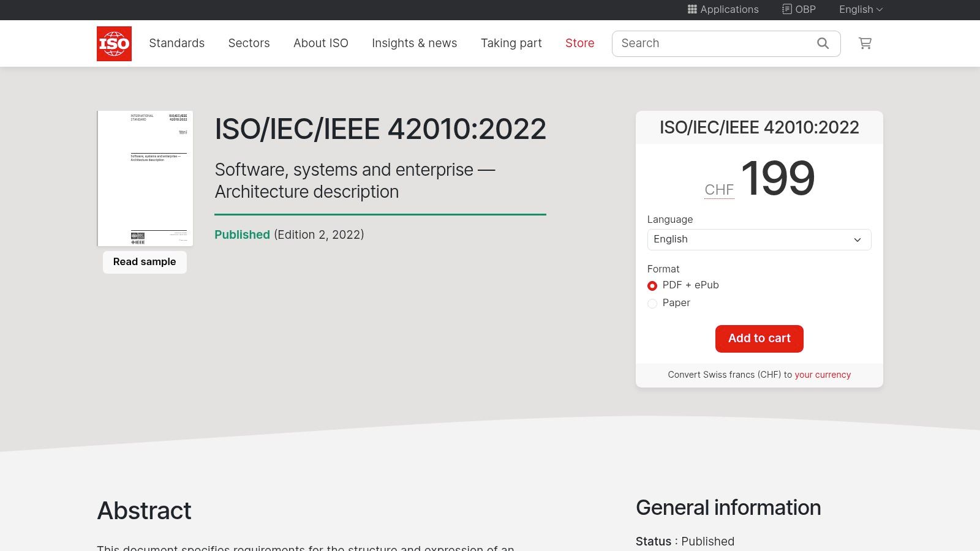Click the OBP document icon

point(786,9)
